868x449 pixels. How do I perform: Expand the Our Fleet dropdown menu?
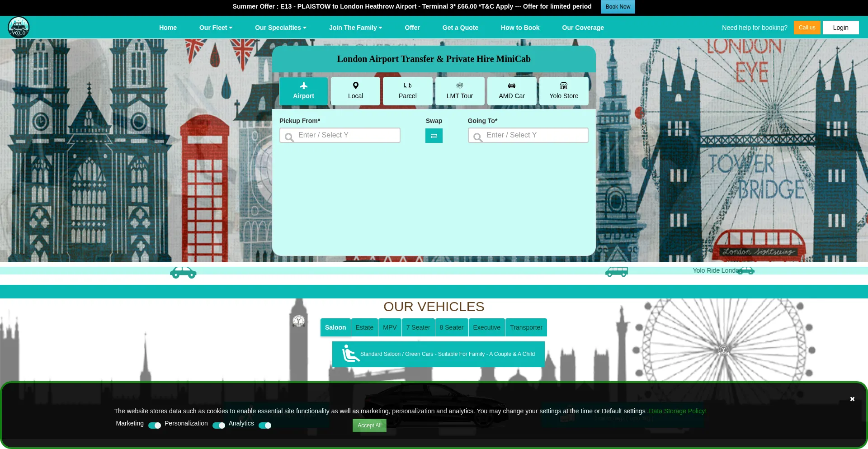pyautogui.click(x=216, y=28)
